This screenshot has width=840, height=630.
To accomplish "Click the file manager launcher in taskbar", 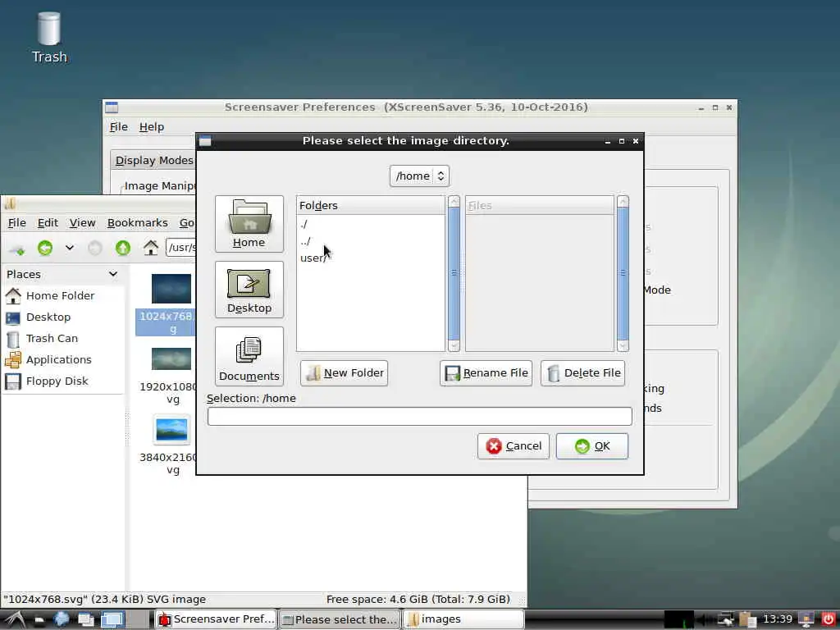I will [x=39, y=620].
